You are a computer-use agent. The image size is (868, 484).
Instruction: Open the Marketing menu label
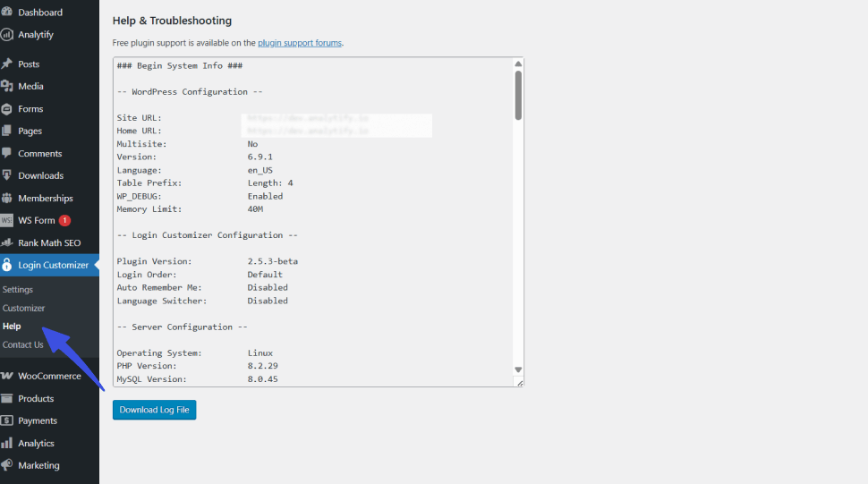(38, 465)
